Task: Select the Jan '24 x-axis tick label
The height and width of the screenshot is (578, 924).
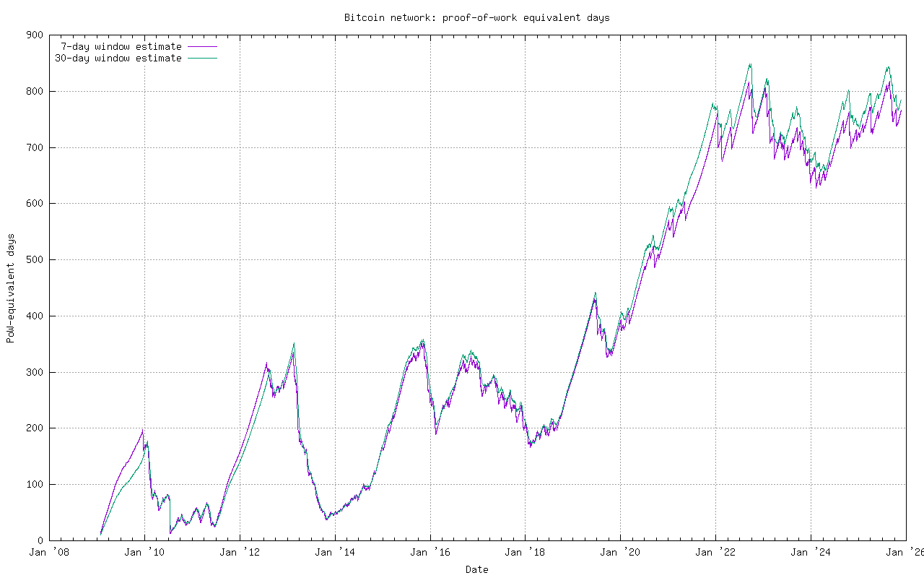Action: [811, 553]
